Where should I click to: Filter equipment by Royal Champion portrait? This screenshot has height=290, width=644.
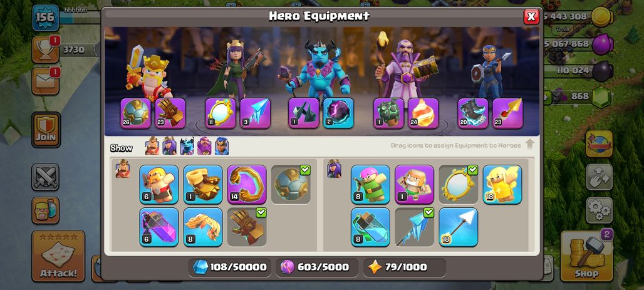[222, 146]
